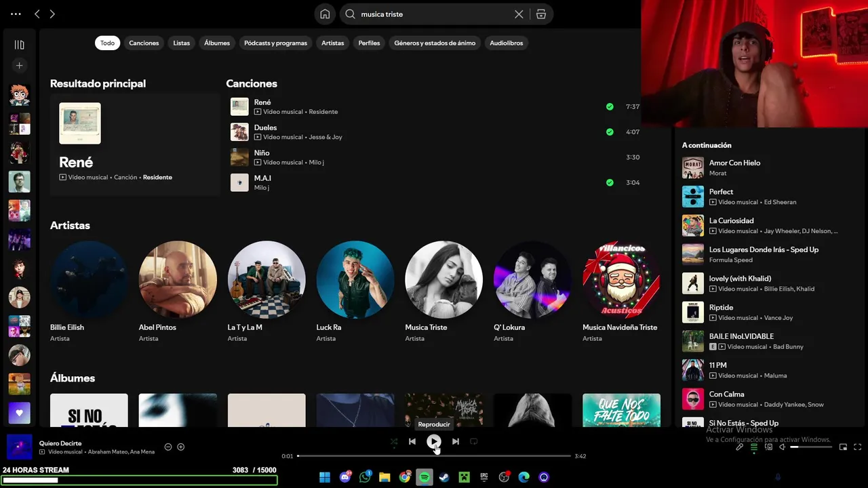Expand Your Library sidebar
This screenshot has height=488, width=868.
19,45
